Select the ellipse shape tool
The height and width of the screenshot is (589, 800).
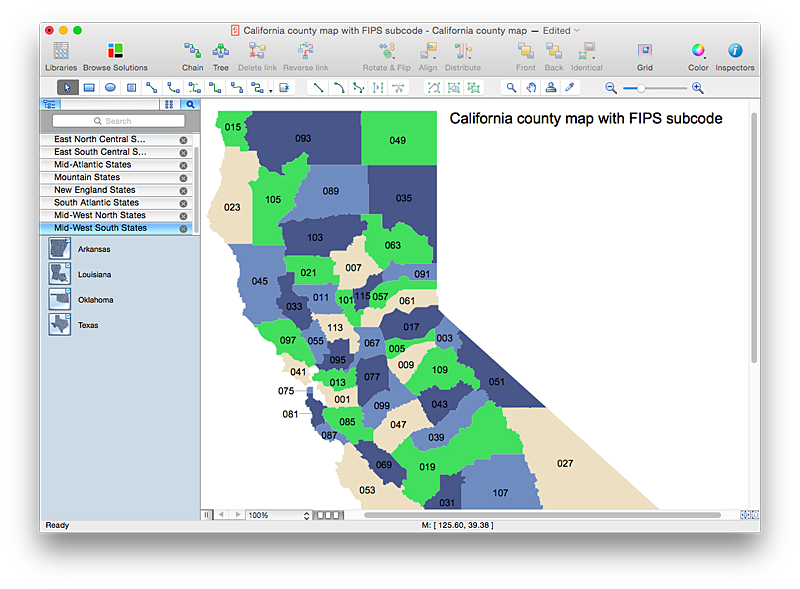pyautogui.click(x=110, y=88)
